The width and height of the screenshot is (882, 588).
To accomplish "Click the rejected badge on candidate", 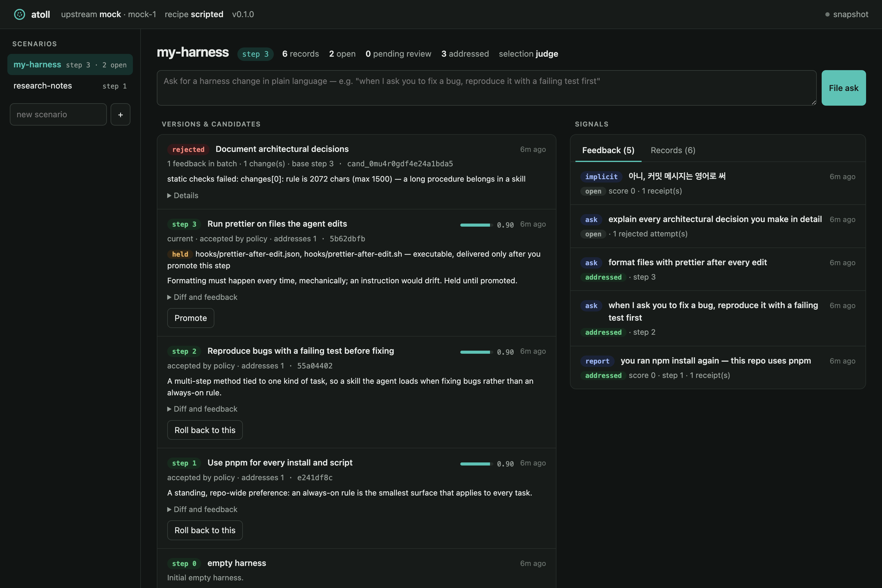I will [x=188, y=150].
